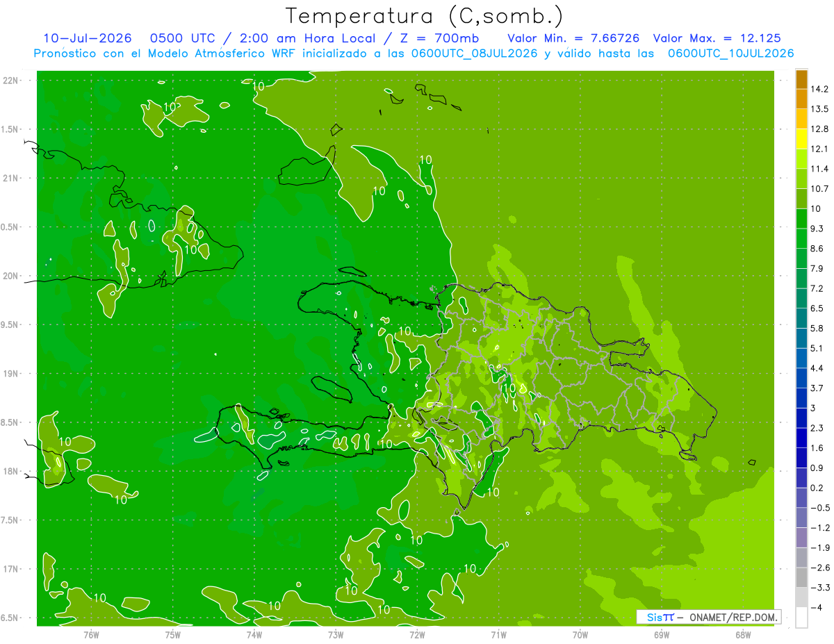
Task: Click the title 'Temperatura (C,somb.)'
Action: [x=424, y=16]
